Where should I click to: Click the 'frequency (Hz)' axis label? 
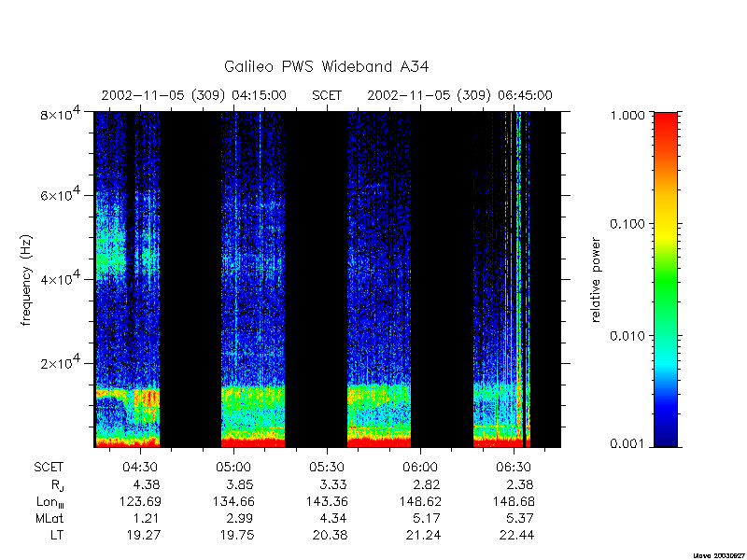pyautogui.click(x=26, y=280)
